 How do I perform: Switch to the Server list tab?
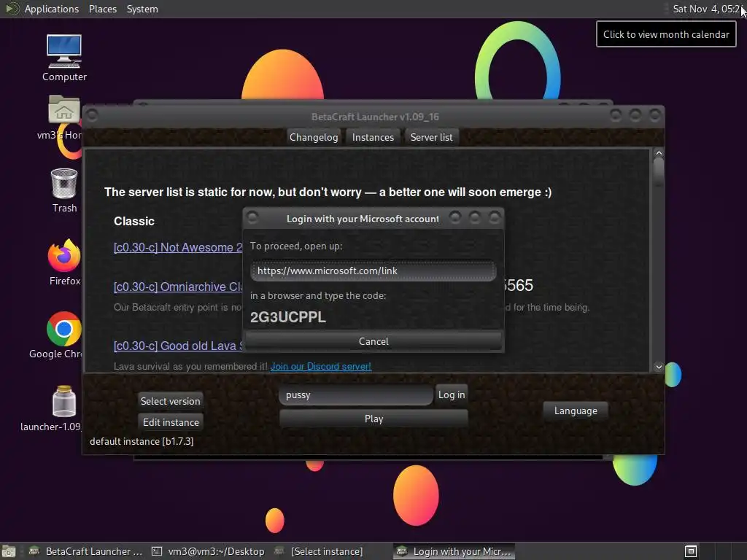point(432,137)
